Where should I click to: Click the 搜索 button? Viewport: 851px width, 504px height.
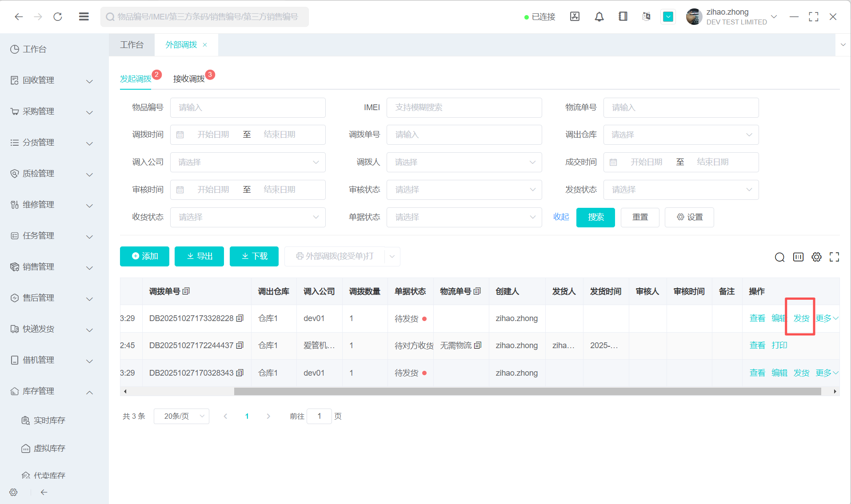(595, 217)
